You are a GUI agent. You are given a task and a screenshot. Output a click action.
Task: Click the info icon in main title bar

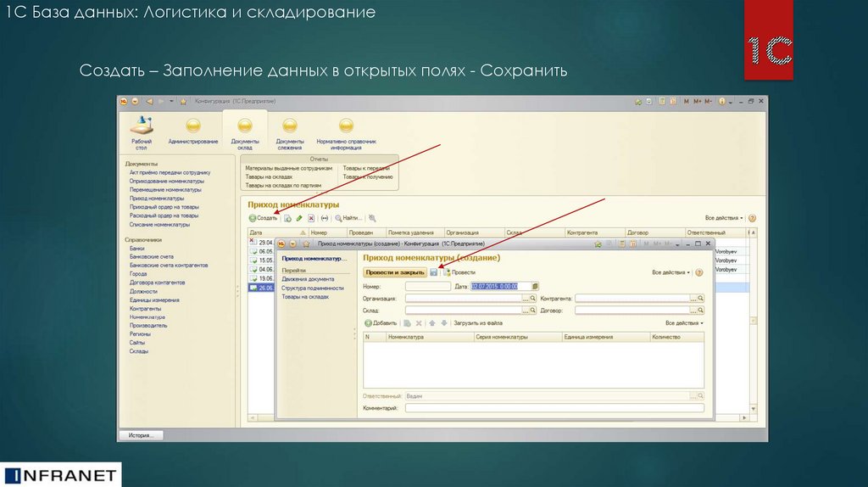pyautogui.click(x=722, y=102)
